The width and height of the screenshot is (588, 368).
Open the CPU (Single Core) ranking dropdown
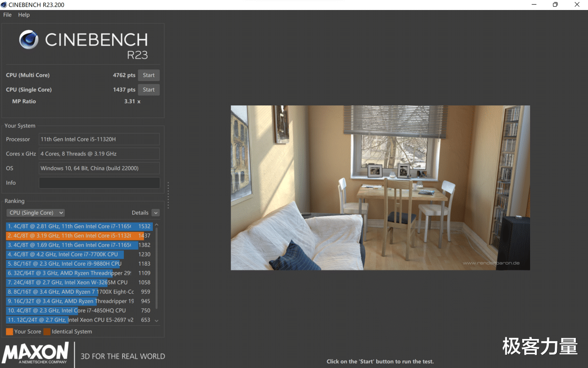pos(36,212)
